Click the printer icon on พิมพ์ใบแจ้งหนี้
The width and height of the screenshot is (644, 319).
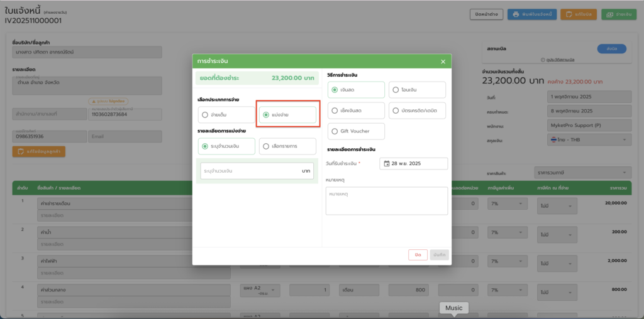(x=516, y=14)
